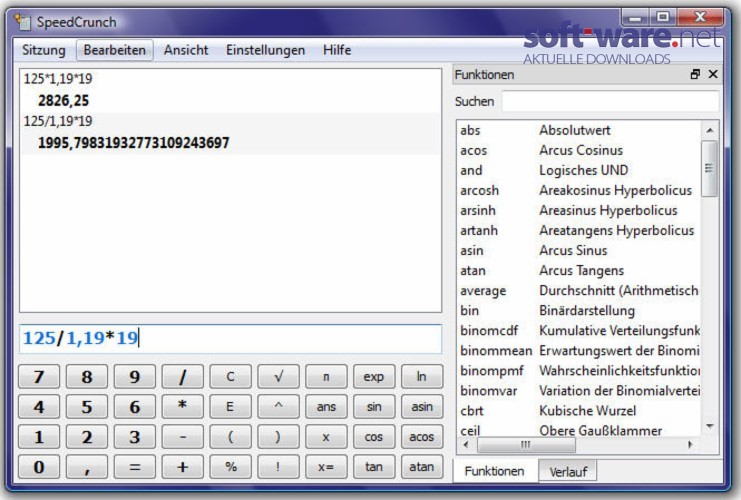The height and width of the screenshot is (500, 741).
Task: Click keypad digit 2
Action: (87, 437)
